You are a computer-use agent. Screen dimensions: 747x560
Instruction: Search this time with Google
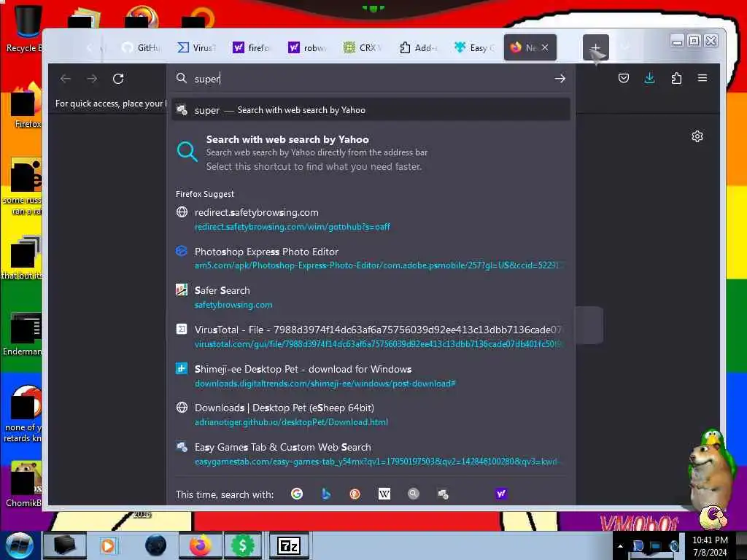coord(297,494)
